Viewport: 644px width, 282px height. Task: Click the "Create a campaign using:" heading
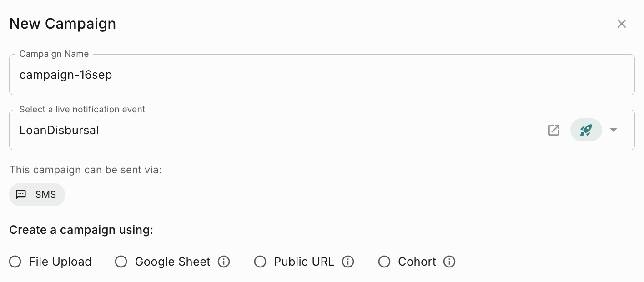[81, 230]
